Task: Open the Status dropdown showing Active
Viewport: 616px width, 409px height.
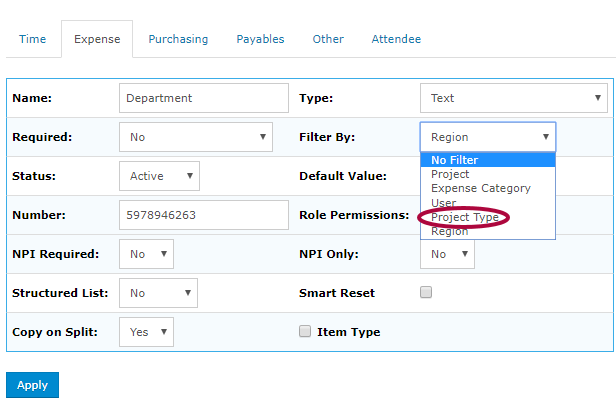Action: click(x=159, y=176)
